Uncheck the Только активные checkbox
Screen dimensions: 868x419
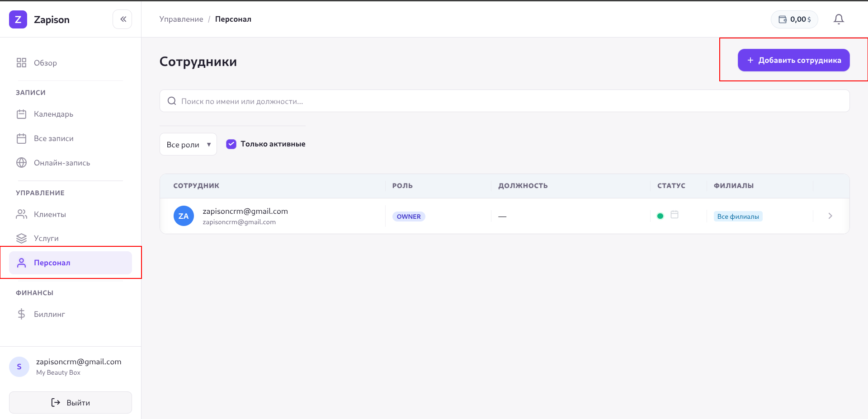click(231, 144)
